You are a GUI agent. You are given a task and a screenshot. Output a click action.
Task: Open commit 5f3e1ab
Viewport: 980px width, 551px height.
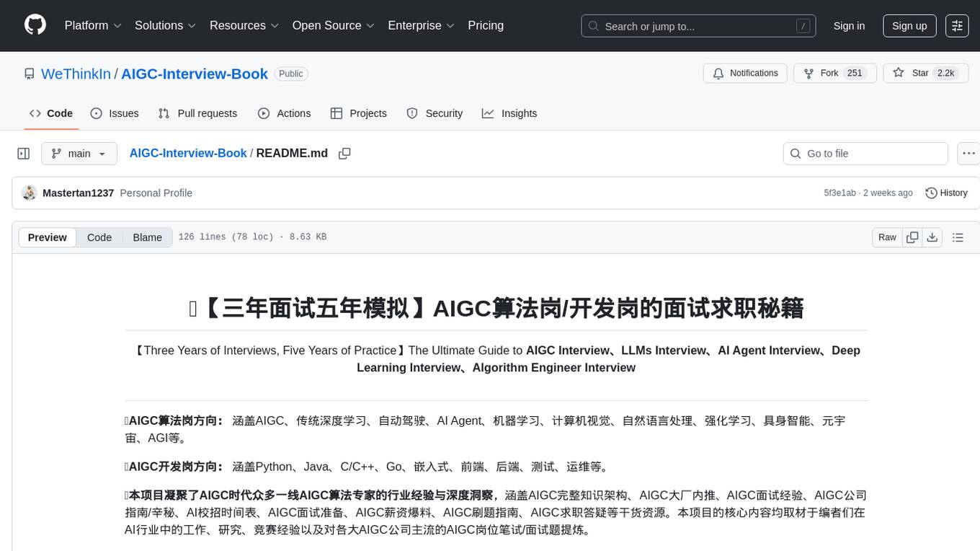(x=839, y=193)
